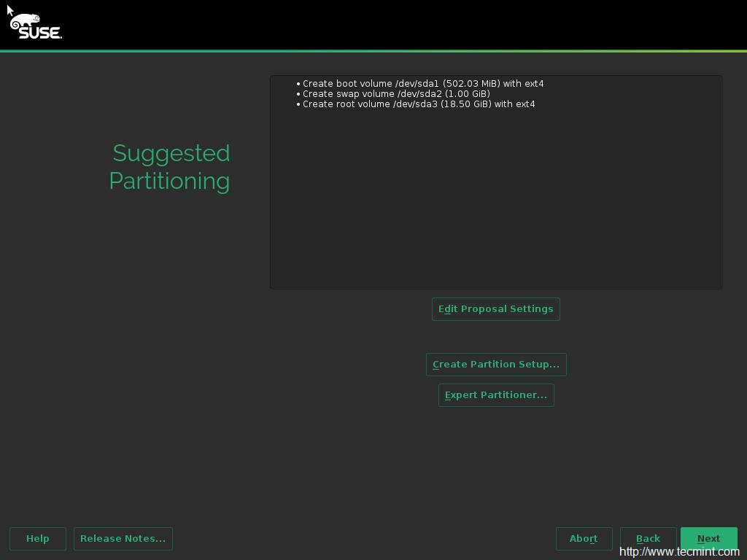The height and width of the screenshot is (560, 747).
Task: Click the Suggested Partitioning heading
Action: coord(170,167)
